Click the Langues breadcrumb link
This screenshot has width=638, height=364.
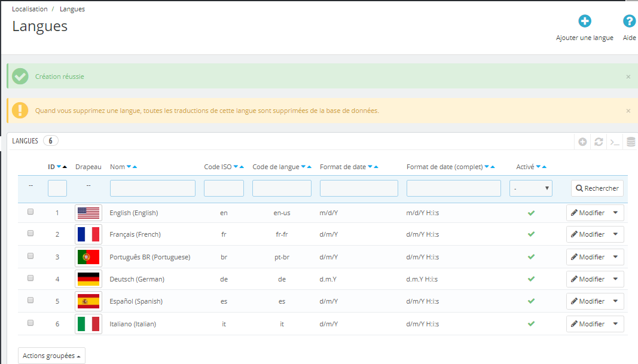pyautogui.click(x=72, y=9)
